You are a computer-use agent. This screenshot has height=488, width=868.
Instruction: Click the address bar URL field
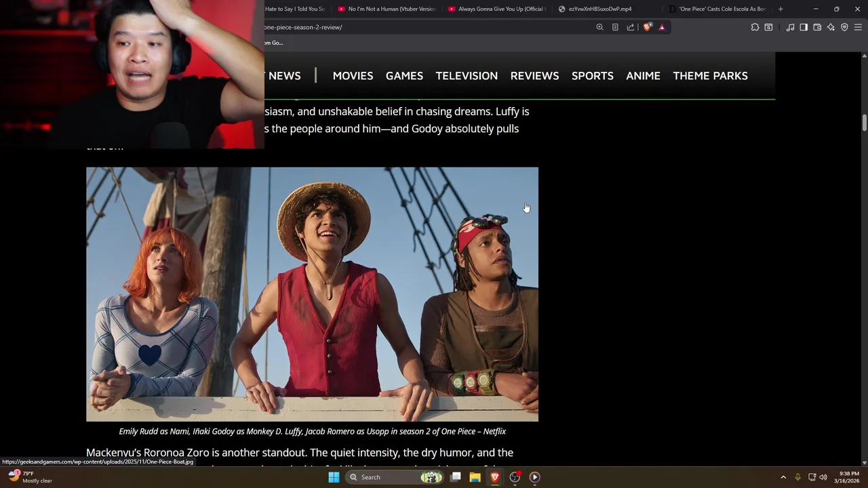tap(427, 27)
